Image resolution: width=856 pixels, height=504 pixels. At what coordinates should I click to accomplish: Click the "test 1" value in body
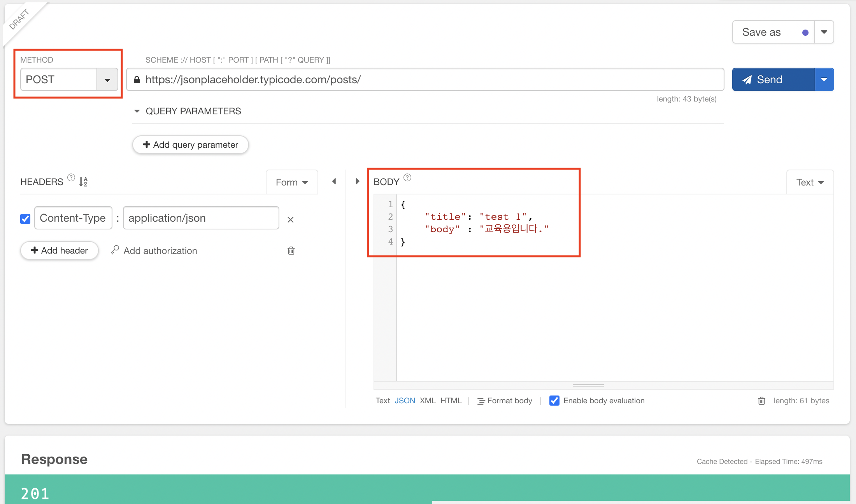tap(503, 217)
